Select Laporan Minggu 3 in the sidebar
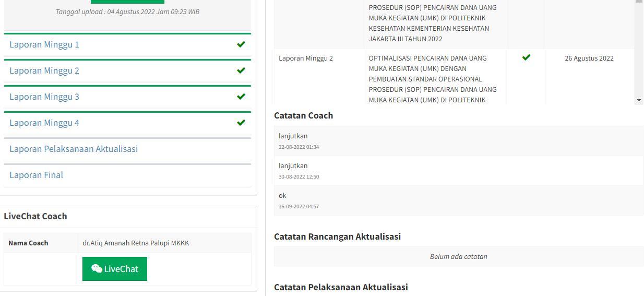Screen dimensions: 644x296 click(x=44, y=97)
